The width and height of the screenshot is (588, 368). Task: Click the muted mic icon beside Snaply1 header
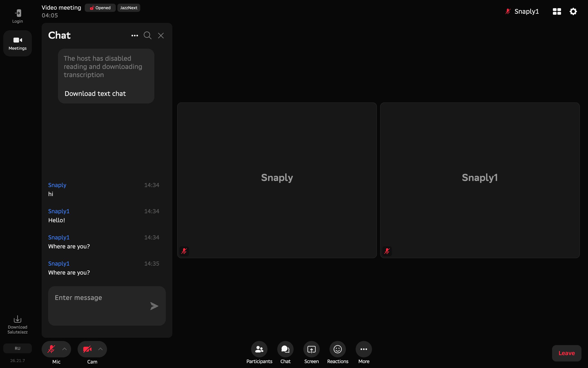tap(508, 11)
